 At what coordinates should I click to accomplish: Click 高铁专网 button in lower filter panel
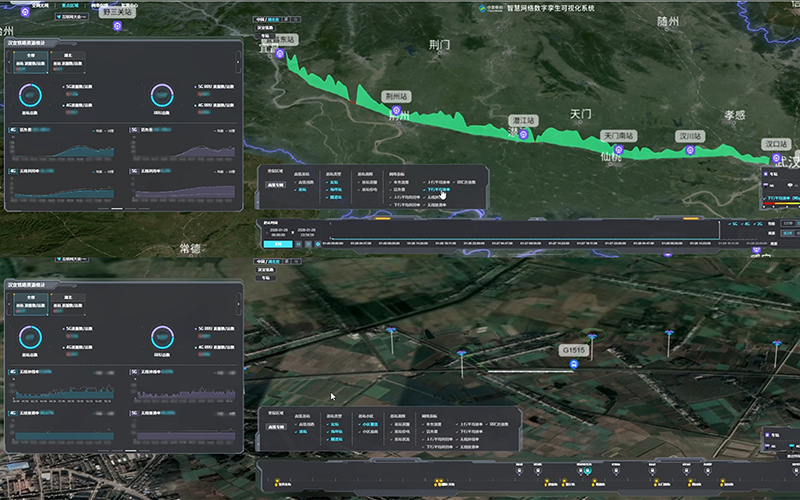coord(276,425)
